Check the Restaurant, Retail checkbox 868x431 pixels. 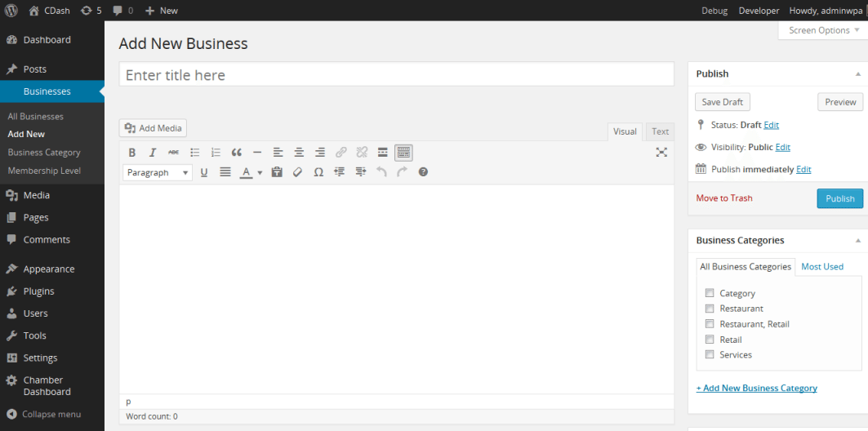[x=710, y=324]
